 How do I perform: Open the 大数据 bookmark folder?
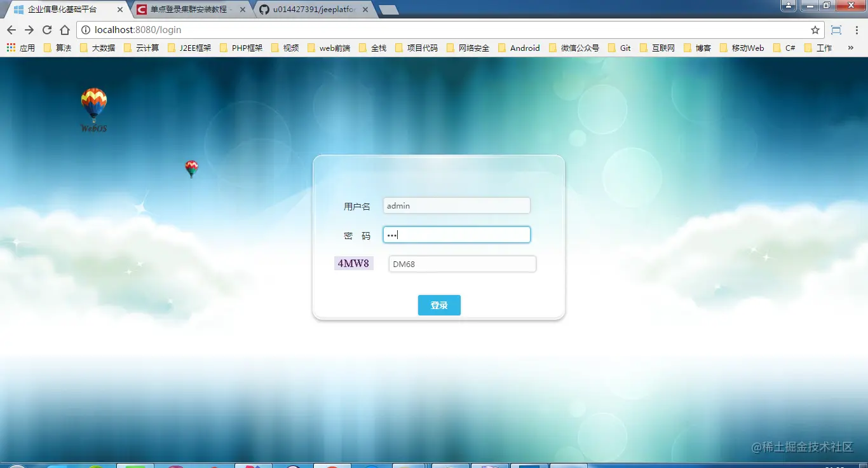tap(98, 48)
